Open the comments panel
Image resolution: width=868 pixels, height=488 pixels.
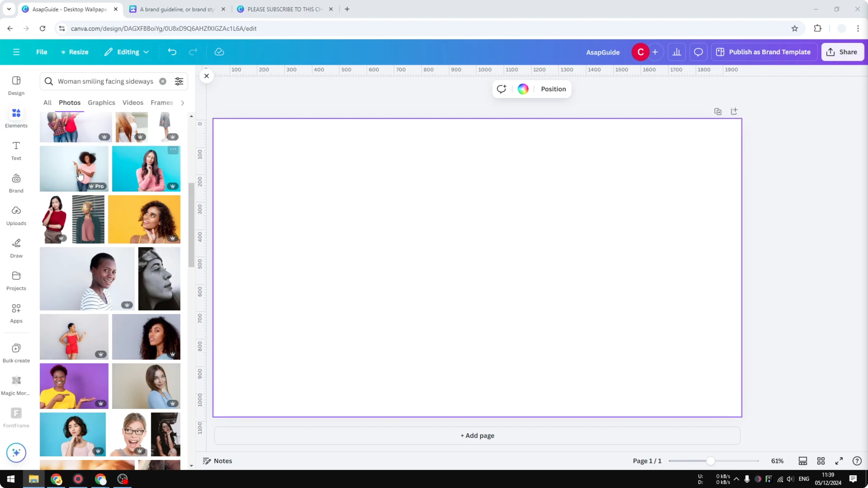(x=698, y=52)
